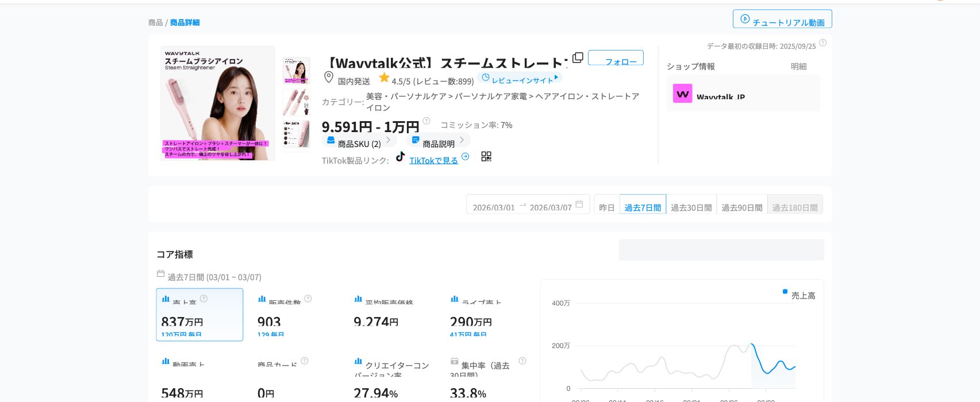The image size is (980, 402).
Task: Open the チュートリアル動画 button
Action: click(x=782, y=19)
